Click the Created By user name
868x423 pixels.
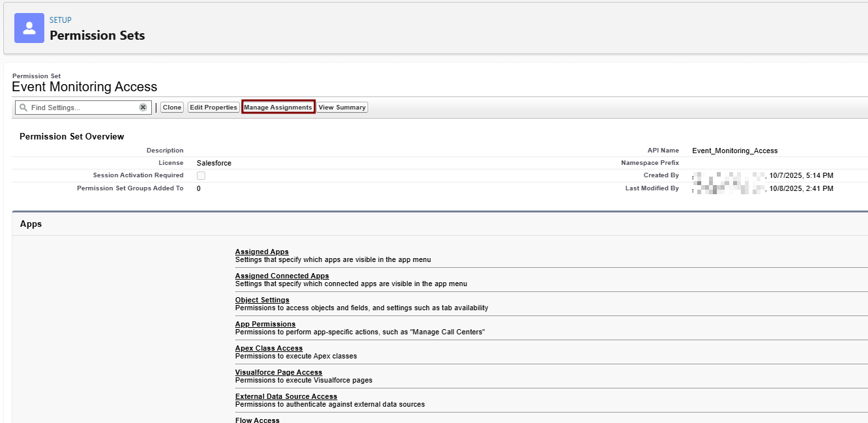[729, 176]
